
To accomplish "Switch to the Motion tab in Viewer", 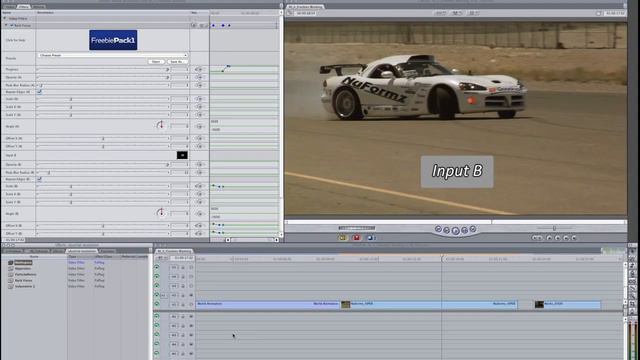I will (x=38, y=7).
